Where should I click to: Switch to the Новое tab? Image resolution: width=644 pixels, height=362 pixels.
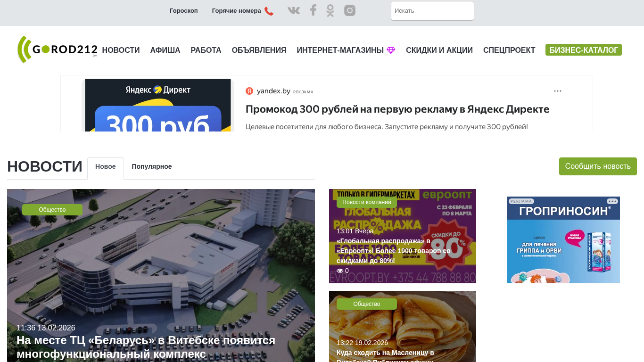pyautogui.click(x=106, y=167)
